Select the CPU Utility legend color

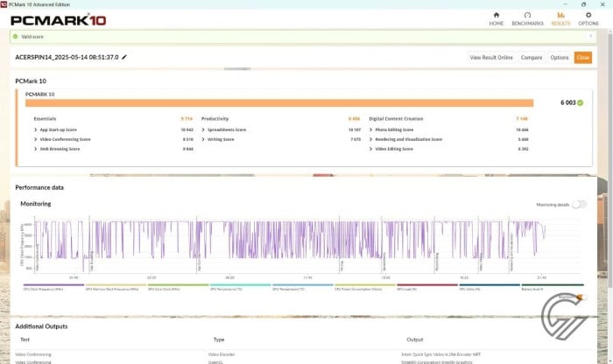click(490, 285)
